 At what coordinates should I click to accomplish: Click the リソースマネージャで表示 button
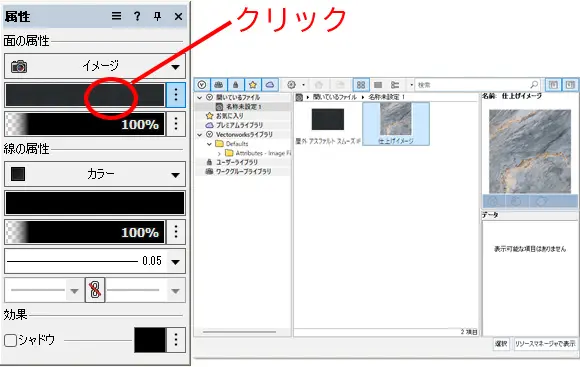tap(545, 344)
